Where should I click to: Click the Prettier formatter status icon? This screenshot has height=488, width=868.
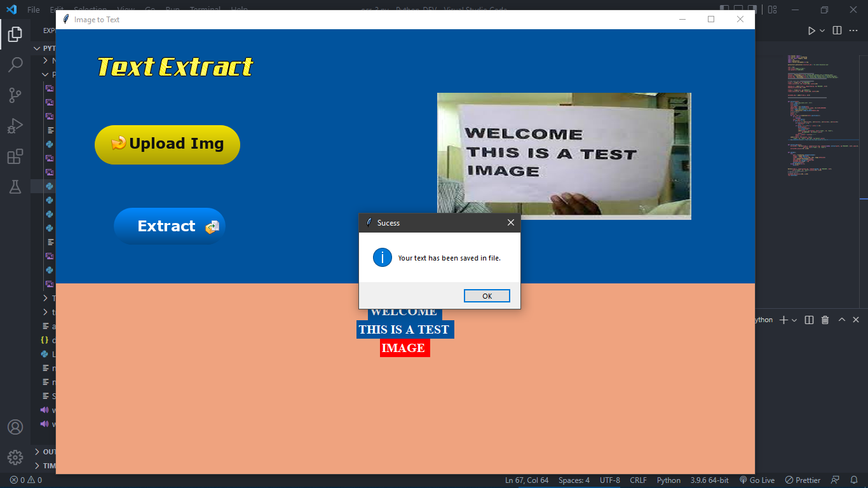click(802, 480)
